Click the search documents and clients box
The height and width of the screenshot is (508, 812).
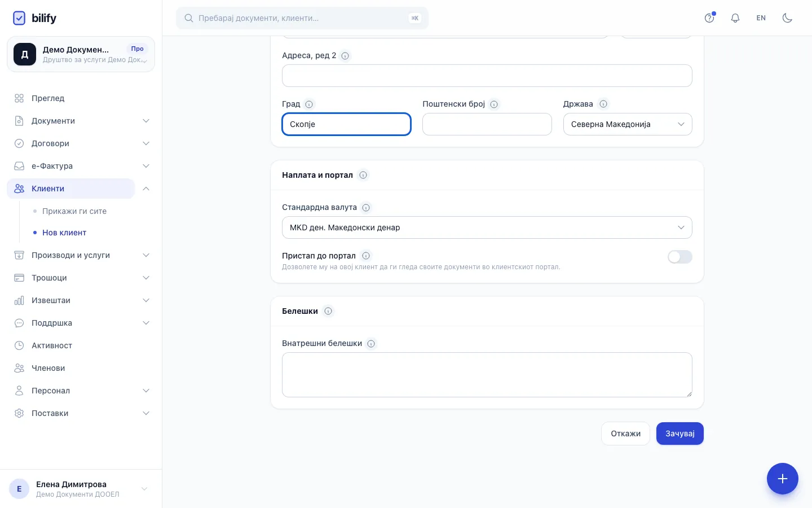(302, 18)
